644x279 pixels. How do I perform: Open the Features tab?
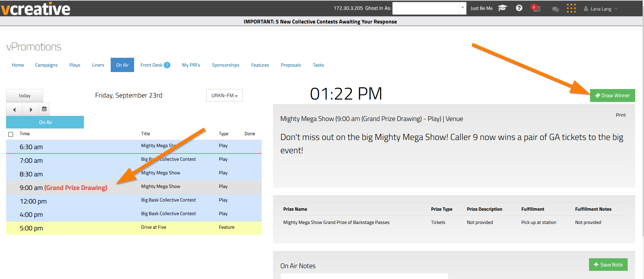260,65
